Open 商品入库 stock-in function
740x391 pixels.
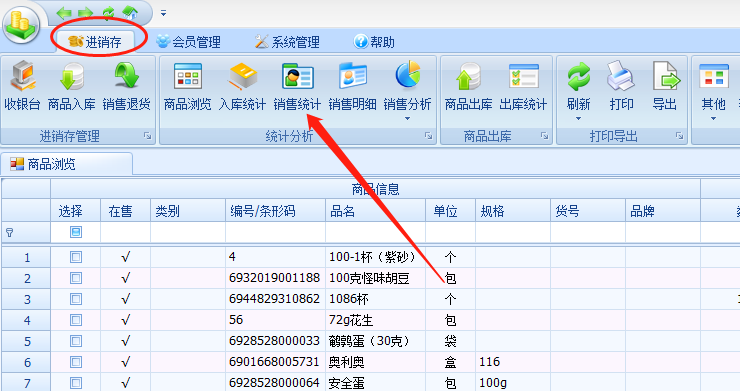click(x=72, y=86)
